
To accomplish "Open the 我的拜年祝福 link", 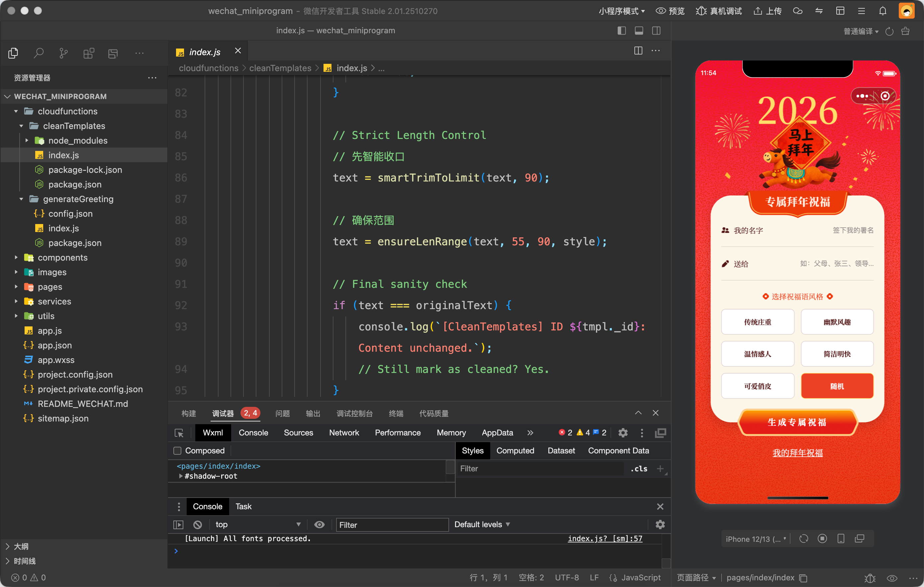I will coord(797,453).
